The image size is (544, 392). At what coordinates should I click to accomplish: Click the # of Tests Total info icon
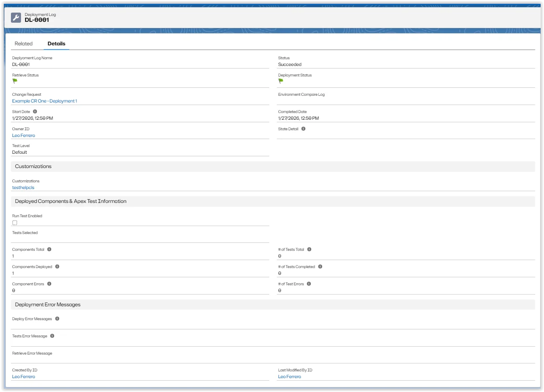click(x=309, y=249)
